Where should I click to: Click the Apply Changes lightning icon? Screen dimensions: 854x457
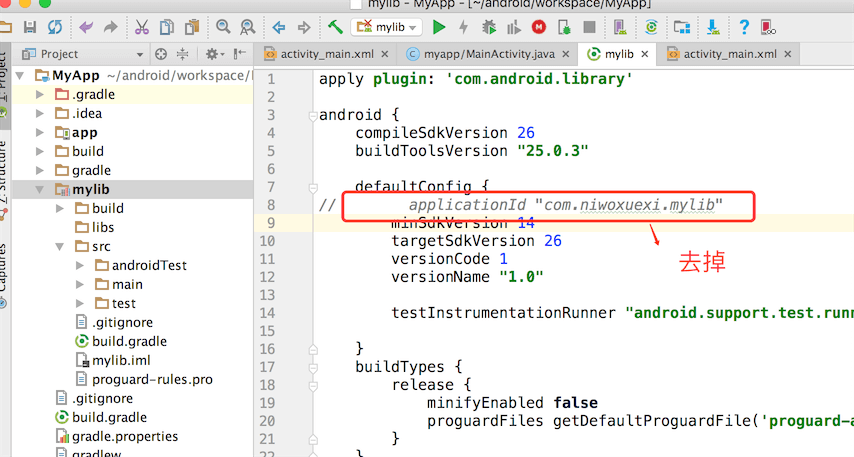tap(463, 27)
